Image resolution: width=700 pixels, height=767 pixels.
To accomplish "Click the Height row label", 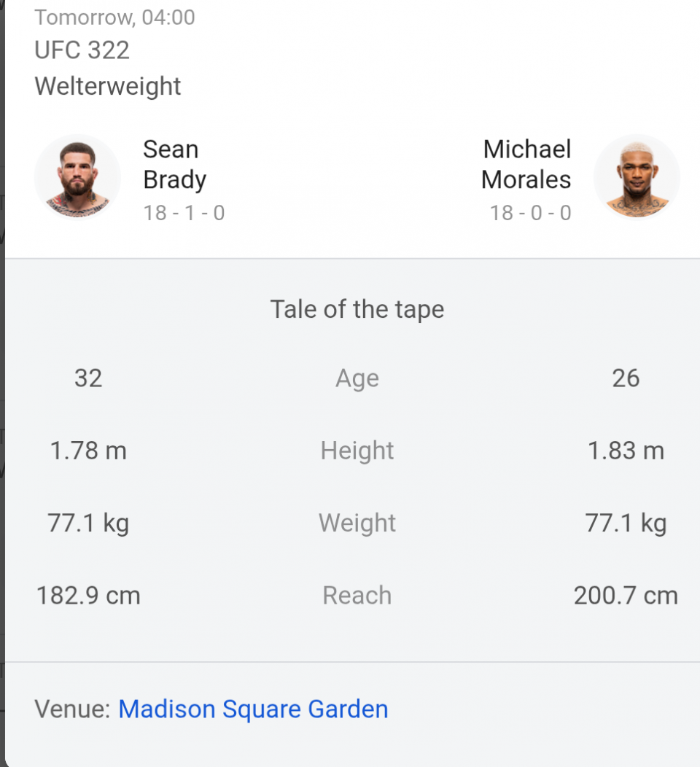I will [x=357, y=451].
